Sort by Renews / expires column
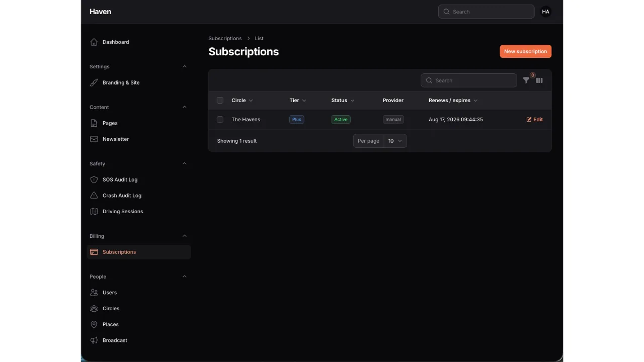Screen dimensions: 644x362 pos(453,101)
